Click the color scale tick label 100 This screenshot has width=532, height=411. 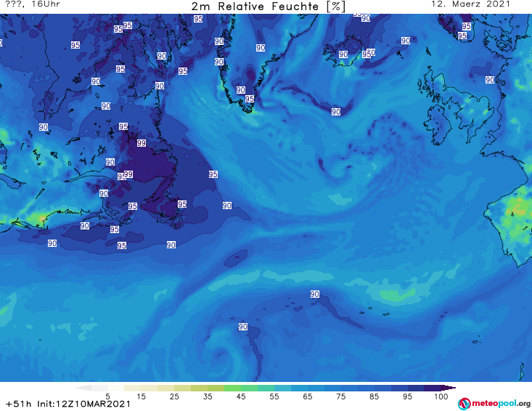[441, 396]
